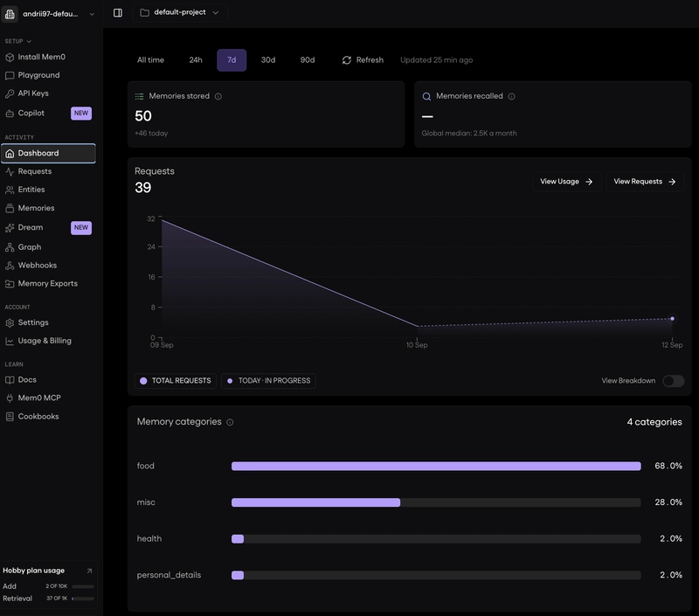The width and height of the screenshot is (699, 616).
Task: Collapse the SETUP sidebar section
Action: pos(17,41)
